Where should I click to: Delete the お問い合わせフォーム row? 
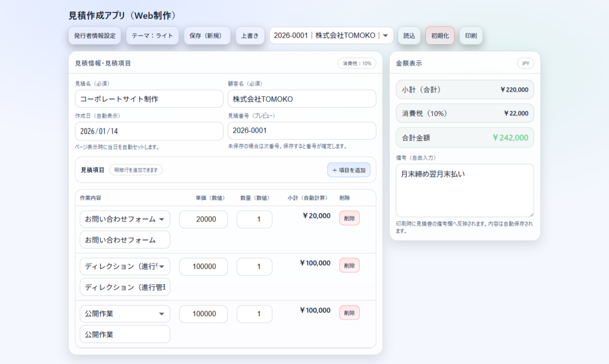349,218
